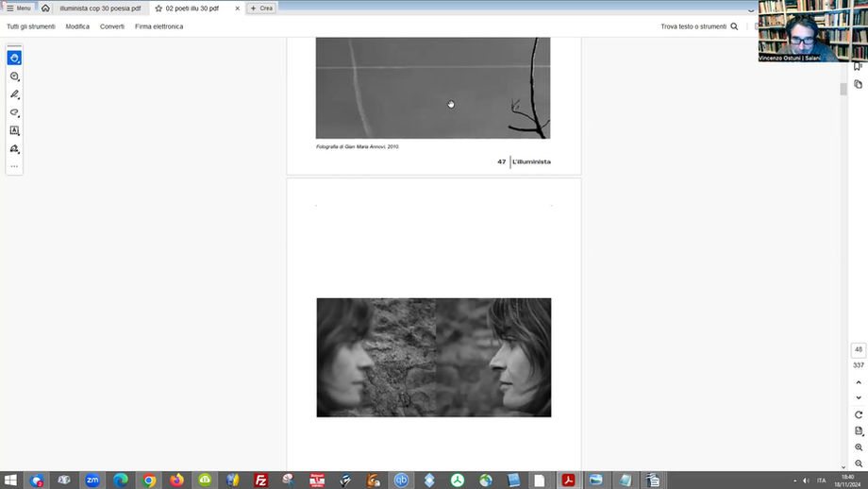Open the Windows Start button
Viewport: 868px width, 489px height.
10,481
